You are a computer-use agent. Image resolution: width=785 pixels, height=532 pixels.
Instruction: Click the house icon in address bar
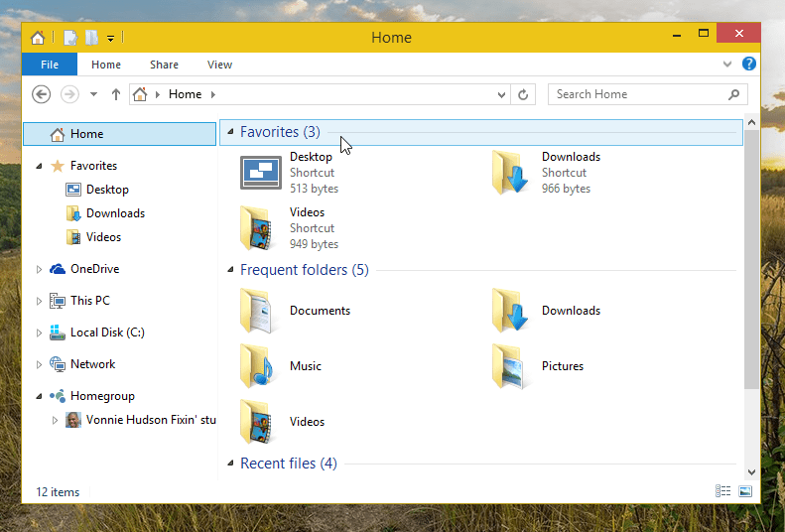point(140,94)
